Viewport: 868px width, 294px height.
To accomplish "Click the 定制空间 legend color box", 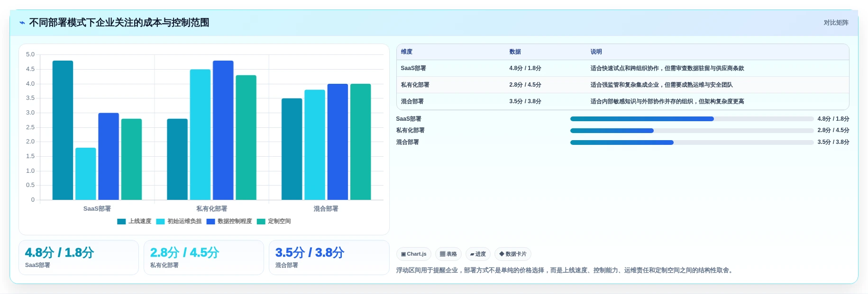I will pyautogui.click(x=261, y=222).
